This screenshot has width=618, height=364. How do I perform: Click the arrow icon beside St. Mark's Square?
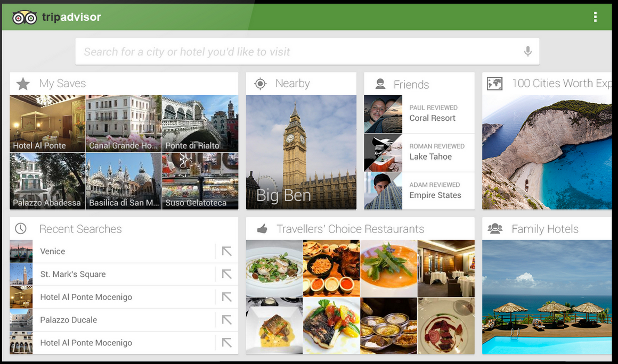pyautogui.click(x=226, y=274)
